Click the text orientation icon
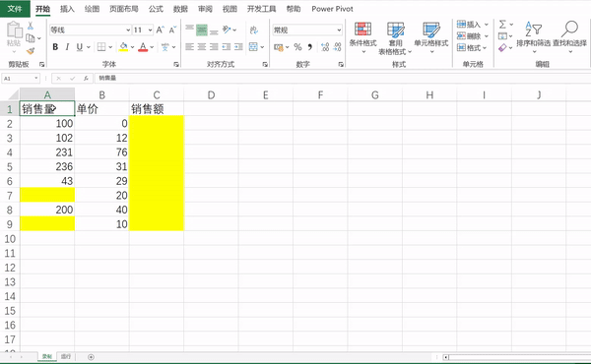This screenshot has width=591, height=364. pyautogui.click(x=227, y=30)
